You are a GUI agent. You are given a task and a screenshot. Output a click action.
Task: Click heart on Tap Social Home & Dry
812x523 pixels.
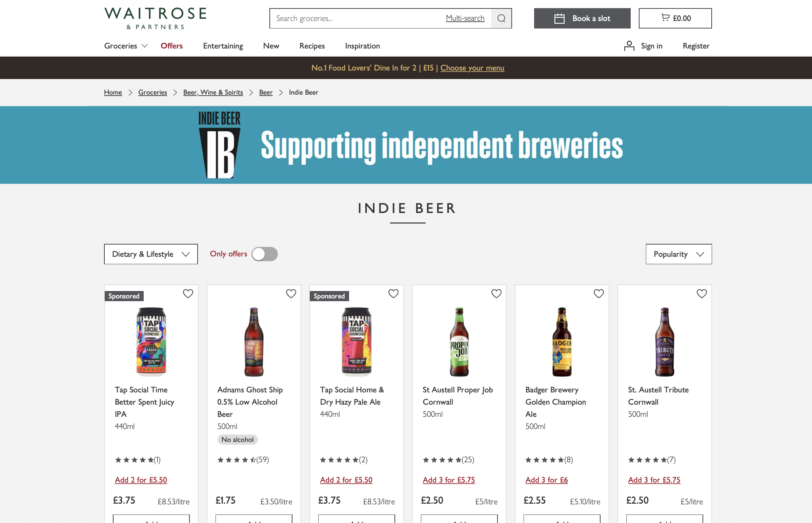(393, 293)
